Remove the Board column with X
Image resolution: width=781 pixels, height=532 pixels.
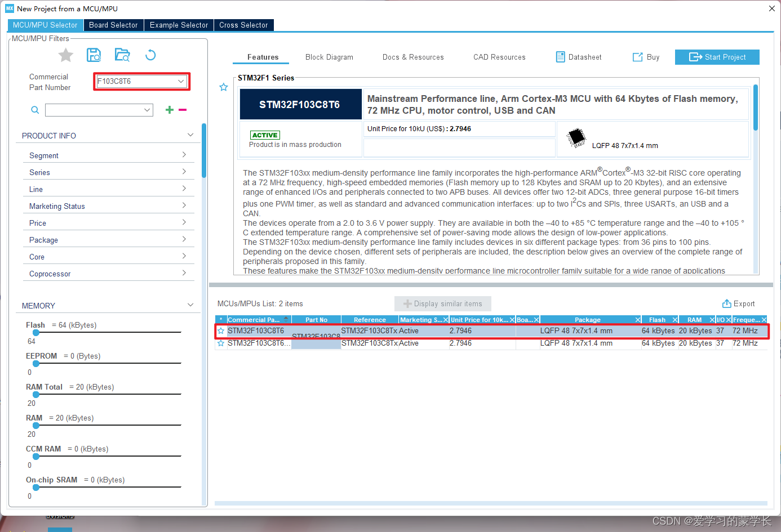click(x=536, y=320)
